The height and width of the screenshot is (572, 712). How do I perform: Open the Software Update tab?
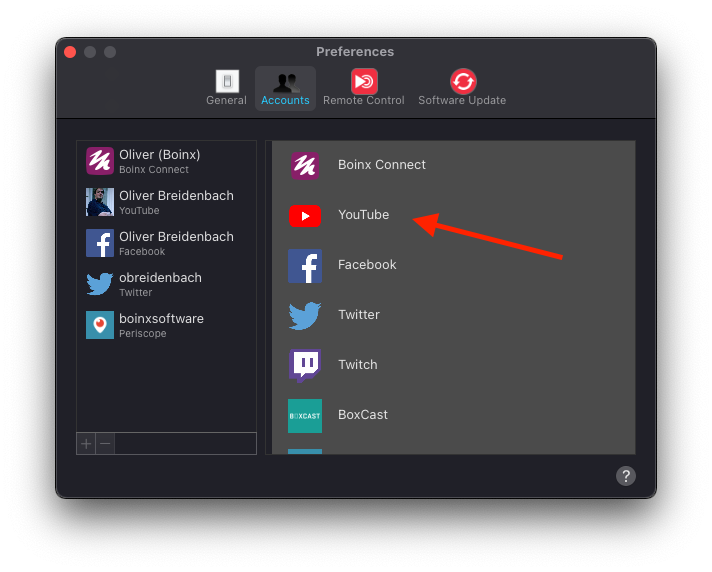[462, 88]
